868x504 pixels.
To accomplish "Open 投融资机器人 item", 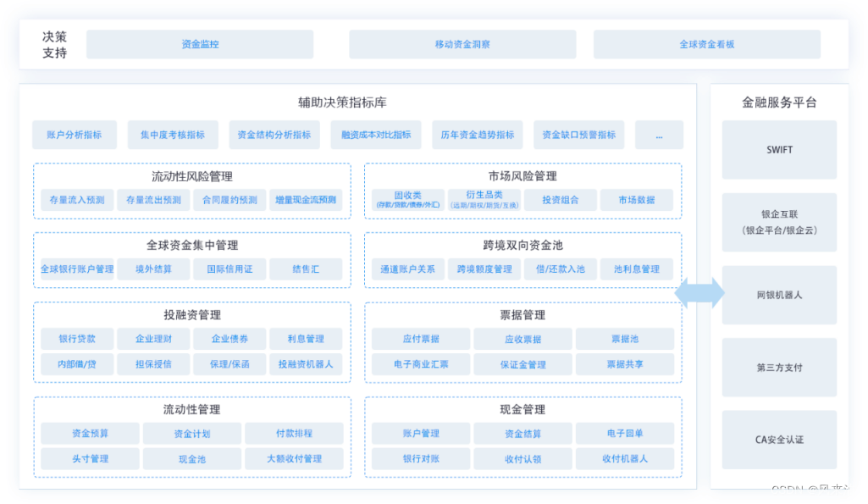I will point(306,364).
